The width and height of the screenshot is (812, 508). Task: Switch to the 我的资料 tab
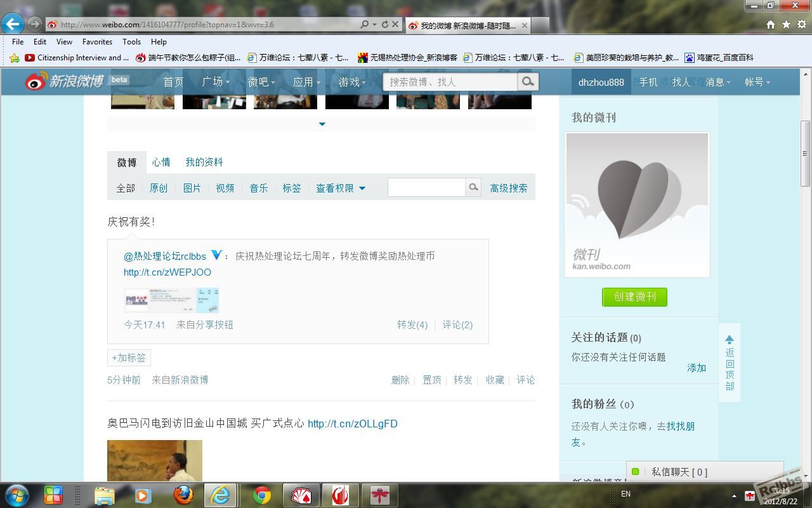(x=204, y=162)
